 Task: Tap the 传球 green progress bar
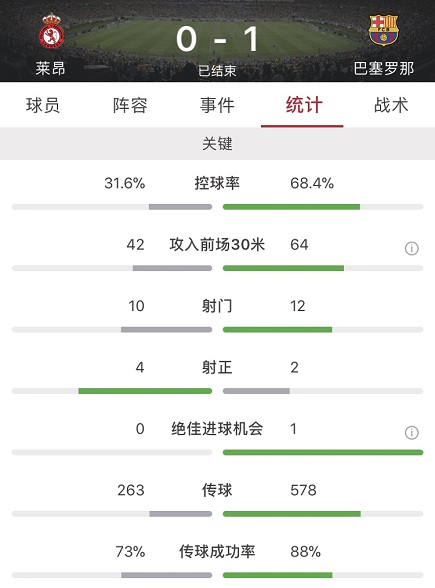(x=292, y=514)
